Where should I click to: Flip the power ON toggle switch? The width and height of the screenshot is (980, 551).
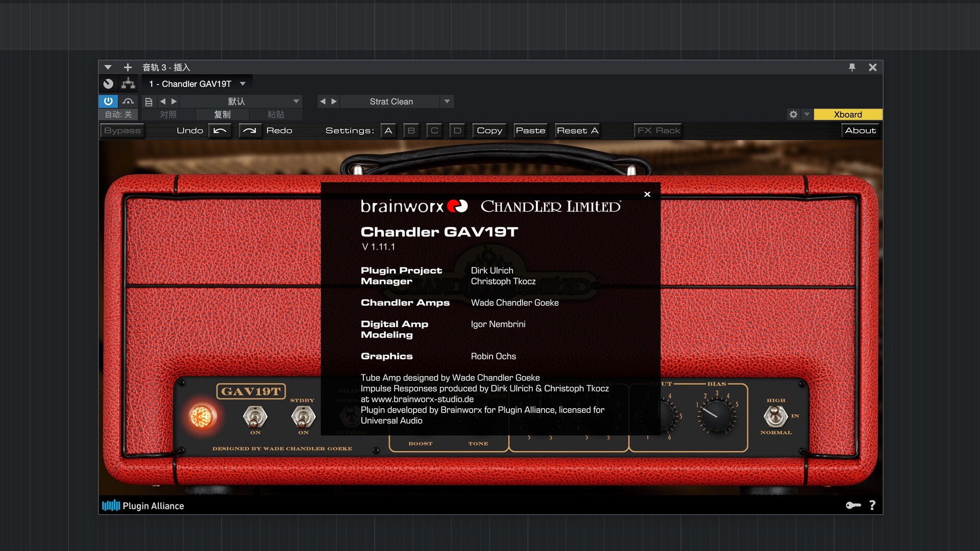coord(255,417)
